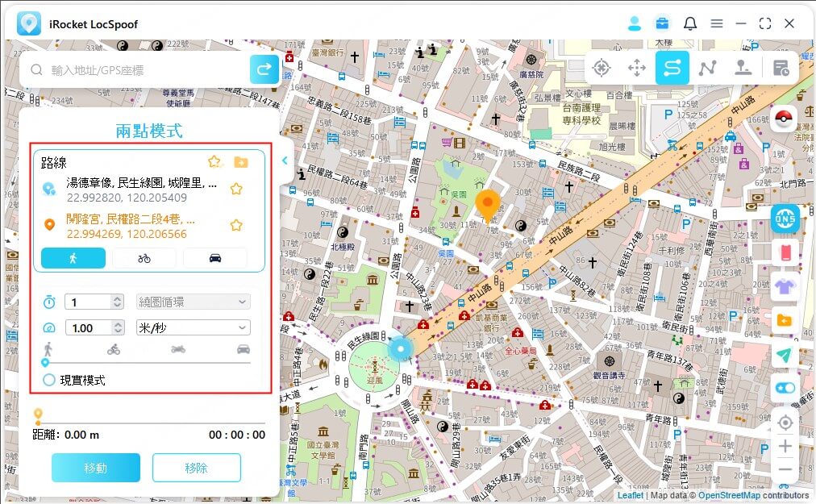Open the Pokeball icon on right sidebar
Image resolution: width=816 pixels, height=504 pixels.
click(x=785, y=119)
